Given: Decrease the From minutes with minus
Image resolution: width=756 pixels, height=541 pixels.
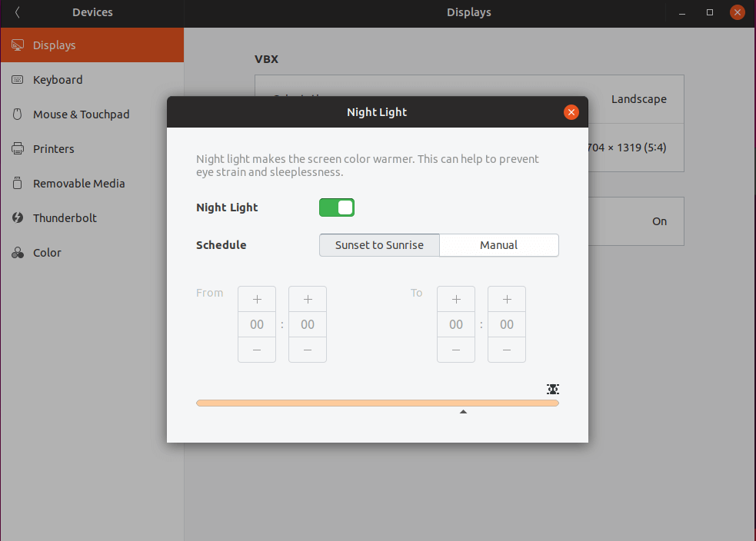Looking at the screenshot, I should (x=308, y=350).
